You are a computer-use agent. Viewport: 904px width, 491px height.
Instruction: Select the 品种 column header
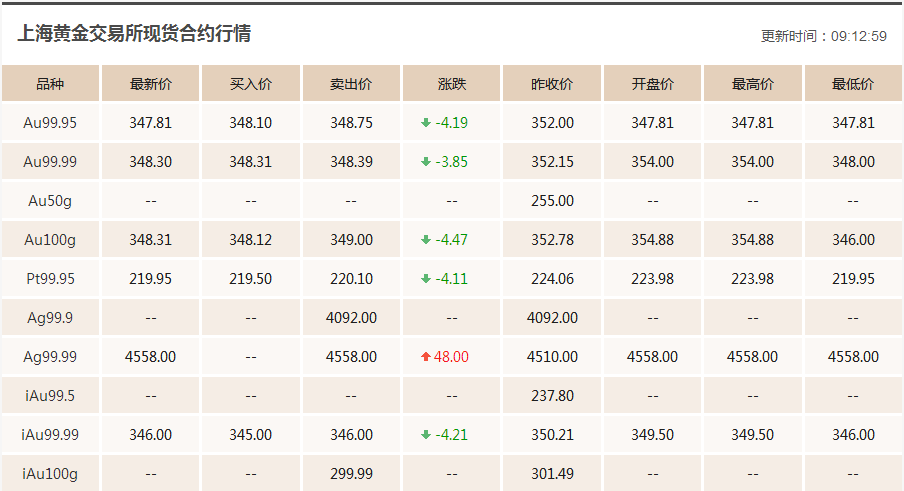click(x=50, y=84)
